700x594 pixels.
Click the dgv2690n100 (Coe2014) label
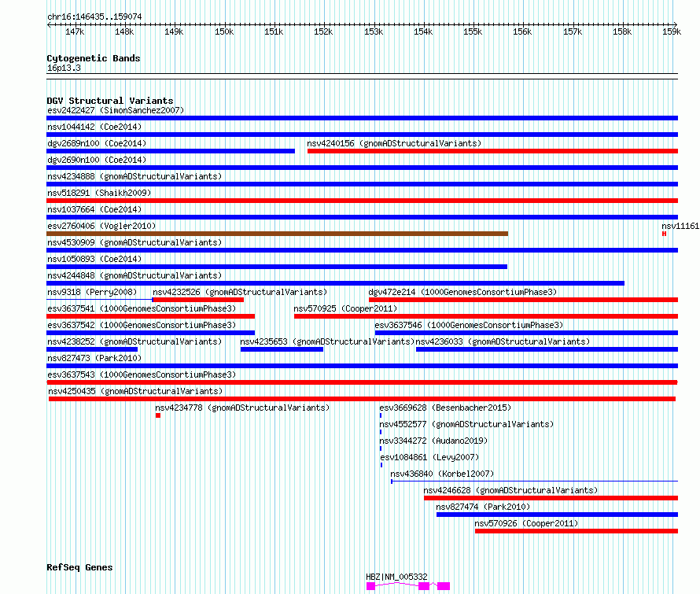pyautogui.click(x=97, y=160)
